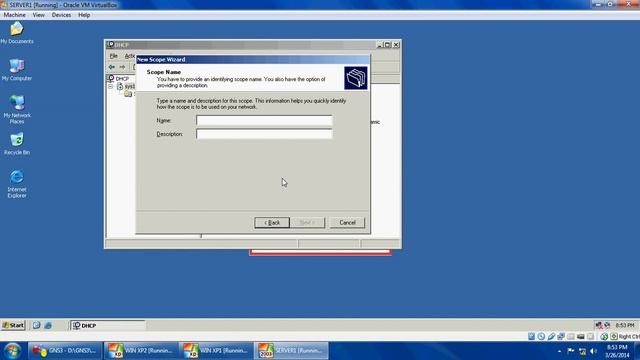
Task: Select the folder item under the server node
Action: pos(128,94)
